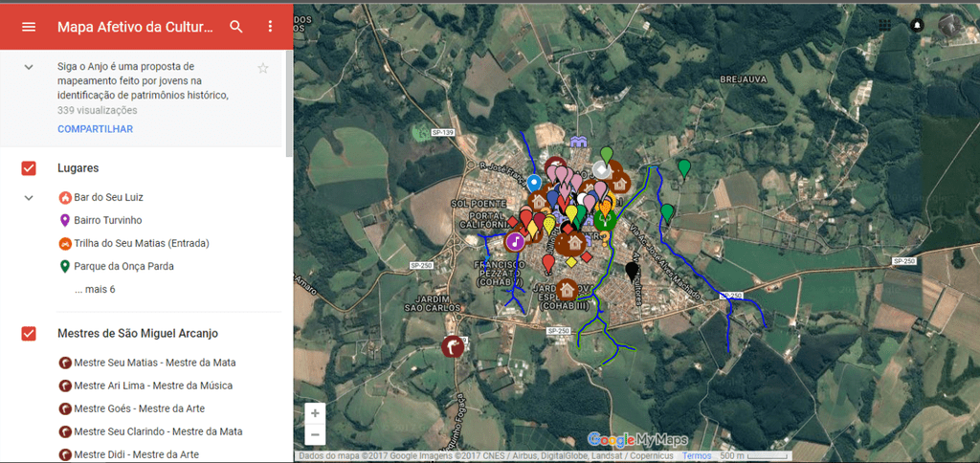Collapse the map description chevron
The image size is (980, 463).
click(x=29, y=67)
